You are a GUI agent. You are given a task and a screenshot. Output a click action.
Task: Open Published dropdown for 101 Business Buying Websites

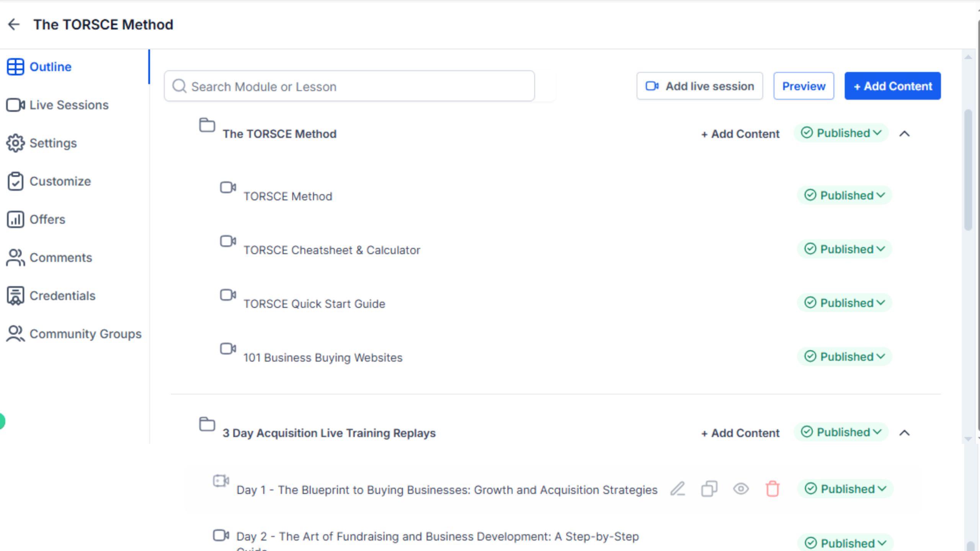[844, 357]
